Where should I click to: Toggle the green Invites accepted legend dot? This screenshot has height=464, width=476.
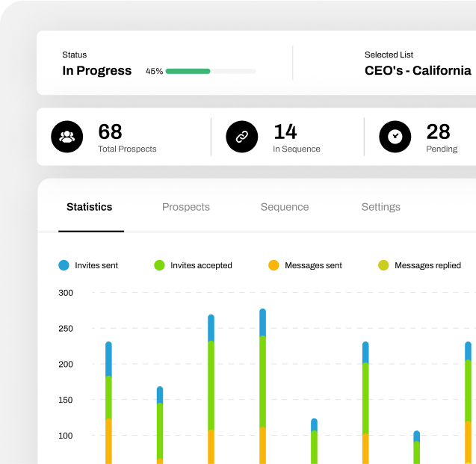pos(159,265)
